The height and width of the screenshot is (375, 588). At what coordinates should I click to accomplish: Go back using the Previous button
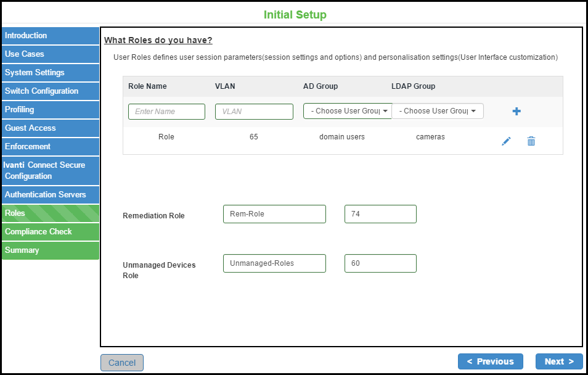coord(490,361)
